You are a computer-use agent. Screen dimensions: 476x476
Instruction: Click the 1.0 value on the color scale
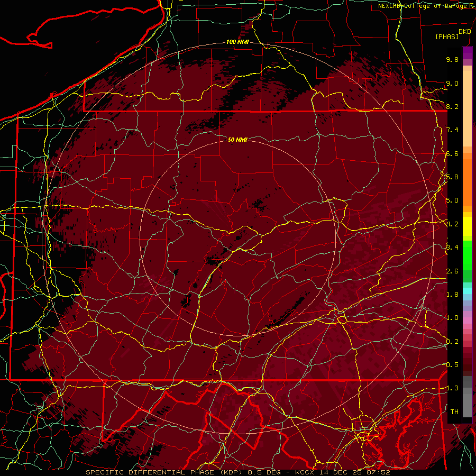tap(452, 318)
